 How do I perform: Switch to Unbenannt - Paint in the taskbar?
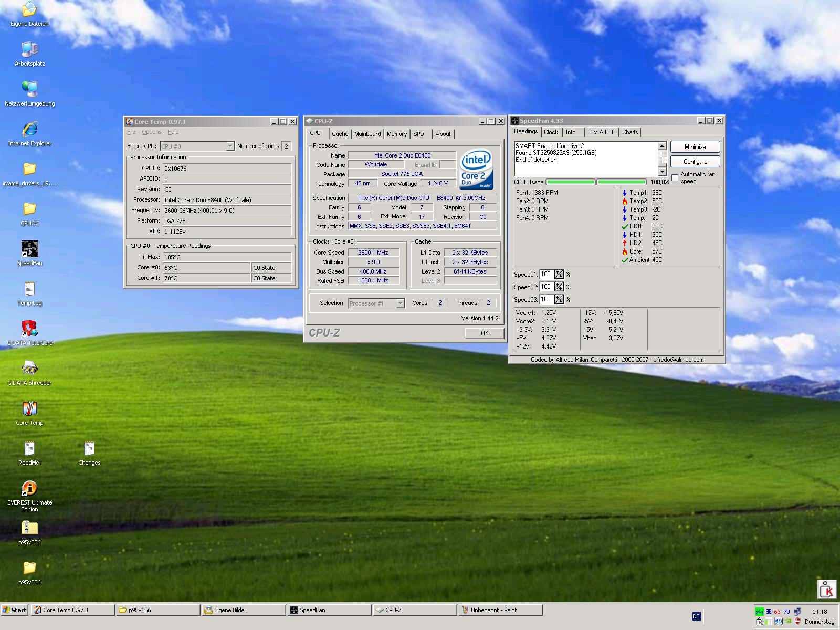click(500, 610)
